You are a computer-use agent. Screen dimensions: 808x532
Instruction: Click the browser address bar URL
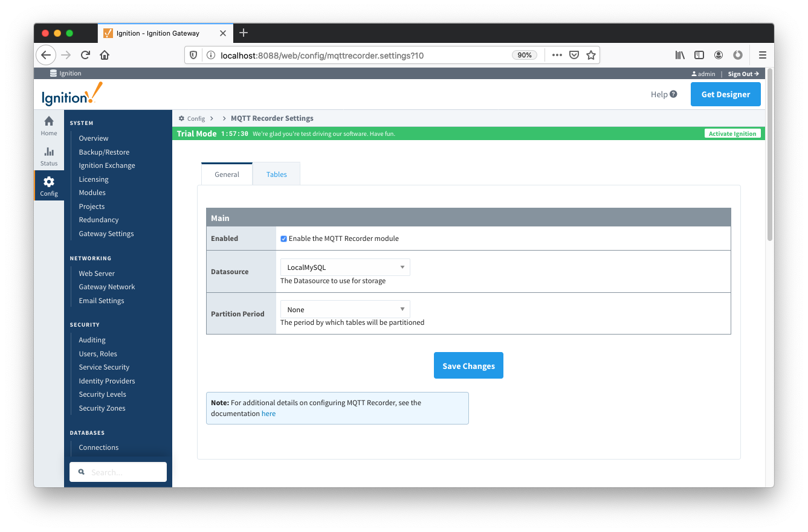(322, 55)
